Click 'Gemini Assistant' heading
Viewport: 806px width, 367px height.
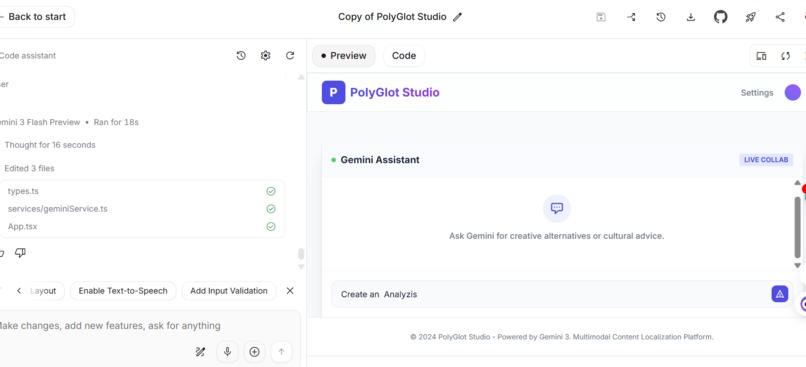[380, 160]
